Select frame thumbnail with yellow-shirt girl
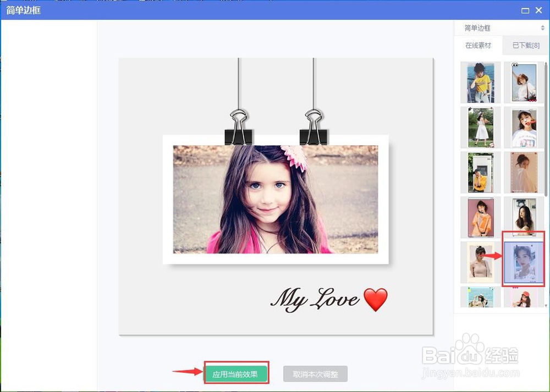This screenshot has width=550, height=392. pyautogui.click(x=481, y=83)
